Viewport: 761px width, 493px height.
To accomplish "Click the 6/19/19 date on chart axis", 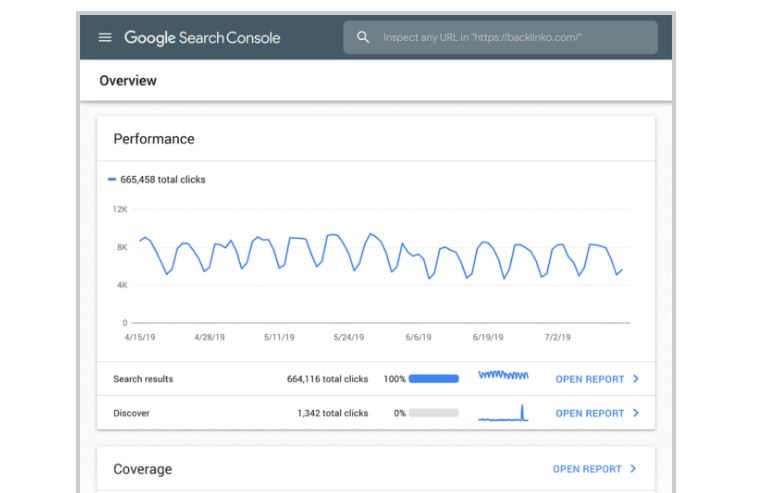I will click(x=488, y=337).
